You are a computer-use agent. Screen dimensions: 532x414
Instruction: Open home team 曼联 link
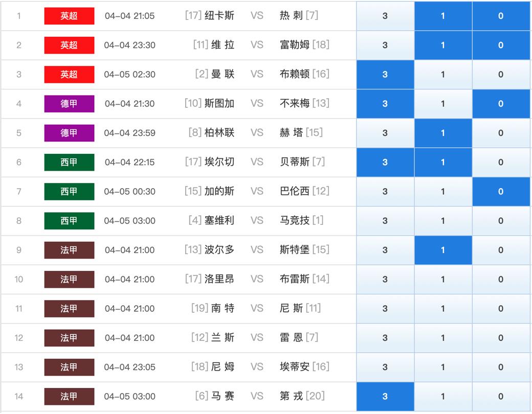point(223,74)
